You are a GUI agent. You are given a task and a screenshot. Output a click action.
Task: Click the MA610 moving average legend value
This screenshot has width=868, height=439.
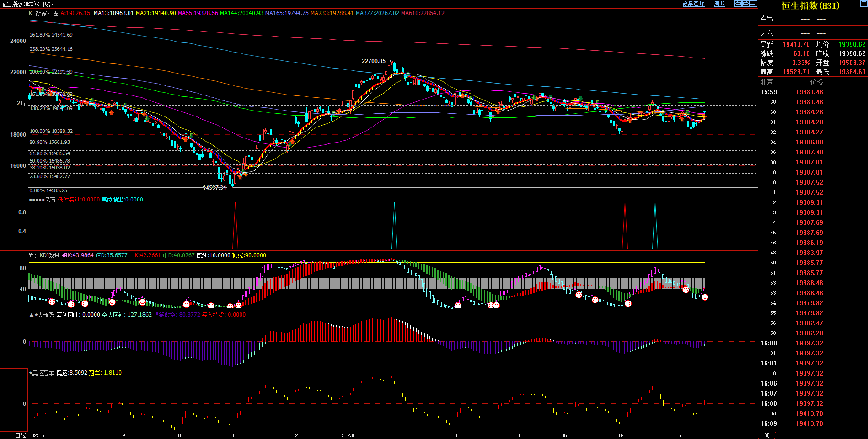(x=423, y=13)
